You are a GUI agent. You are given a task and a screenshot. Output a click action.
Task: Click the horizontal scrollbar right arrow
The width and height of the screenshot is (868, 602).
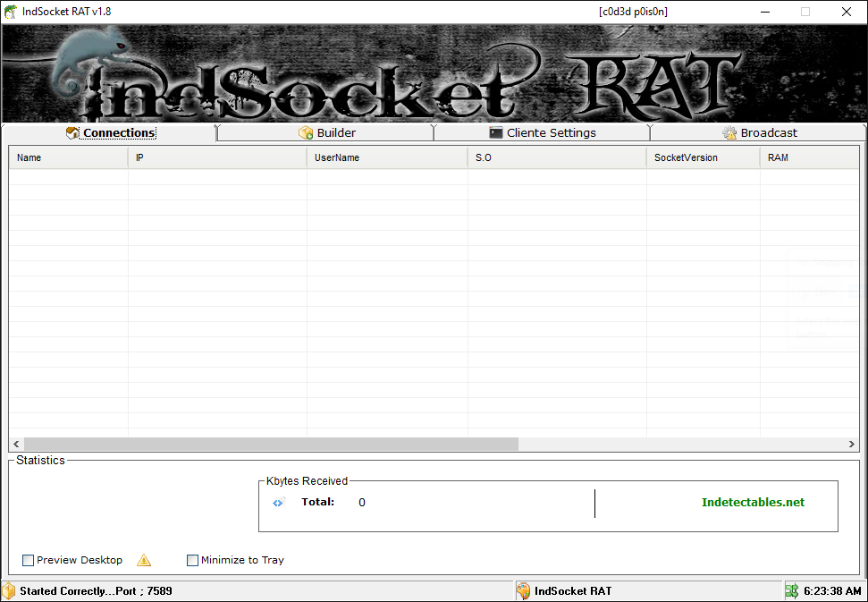coord(852,445)
